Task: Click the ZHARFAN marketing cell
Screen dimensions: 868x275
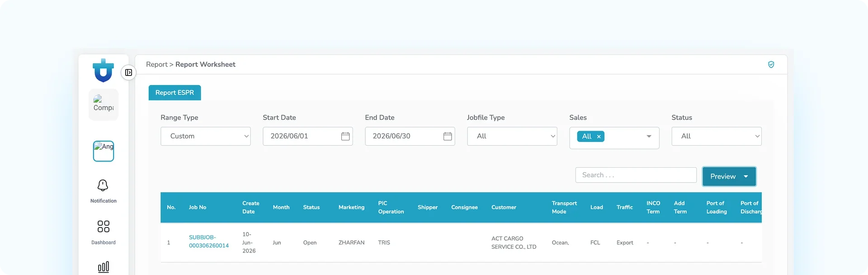Action: click(x=351, y=243)
